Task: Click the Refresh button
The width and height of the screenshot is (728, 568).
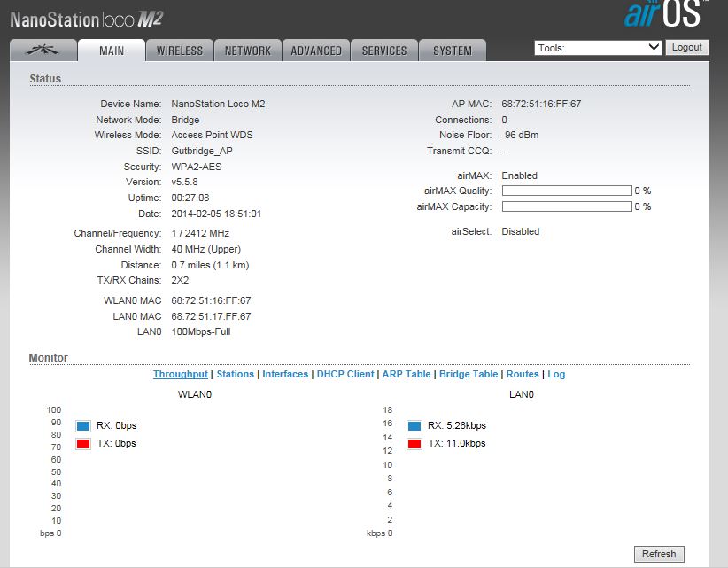Action: [x=659, y=554]
